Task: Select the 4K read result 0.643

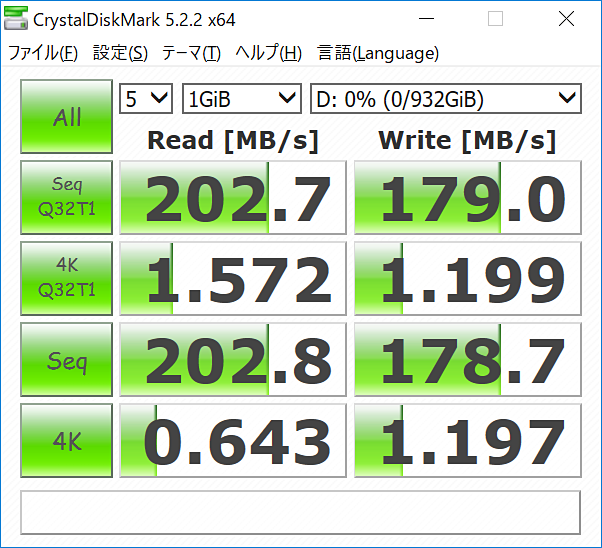Action: coord(233,440)
